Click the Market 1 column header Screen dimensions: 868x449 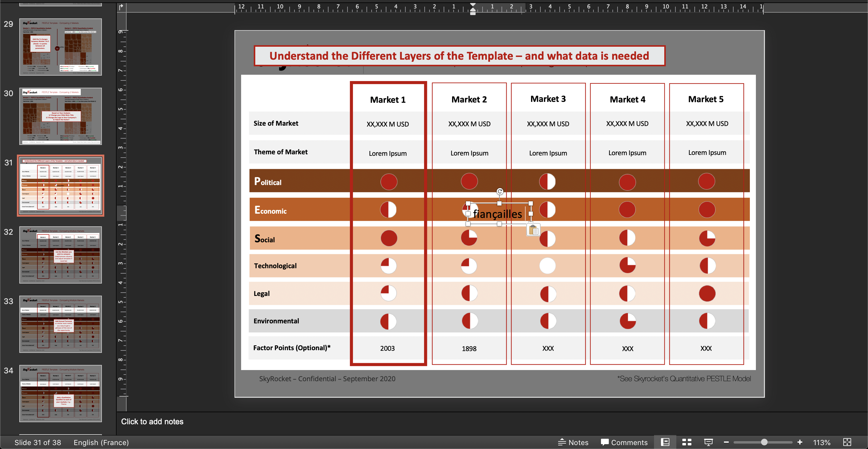388,100
